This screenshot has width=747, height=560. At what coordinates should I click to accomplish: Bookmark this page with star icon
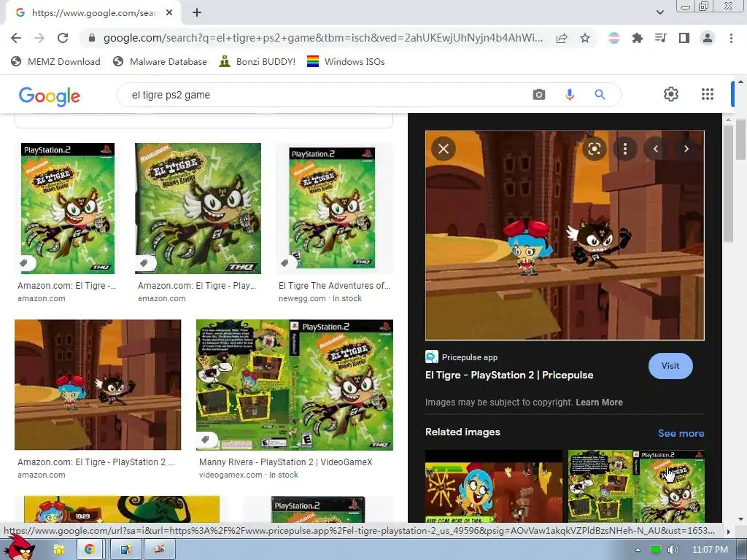585,38
